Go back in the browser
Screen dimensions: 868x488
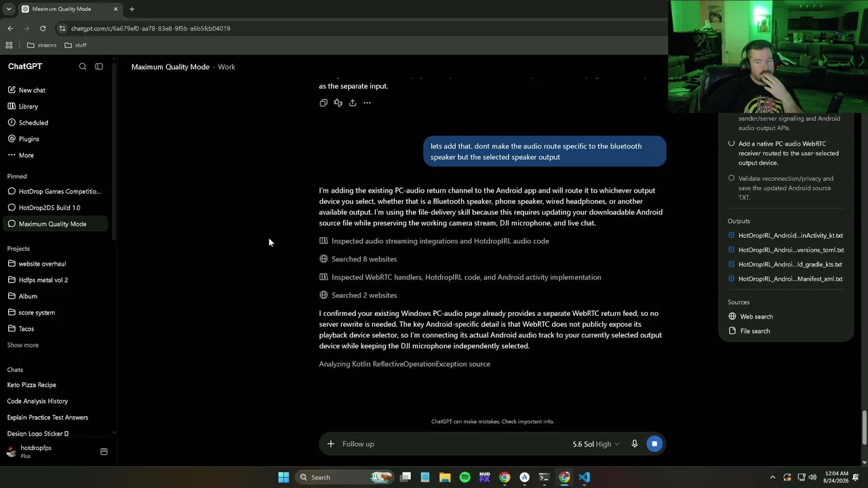[10, 28]
